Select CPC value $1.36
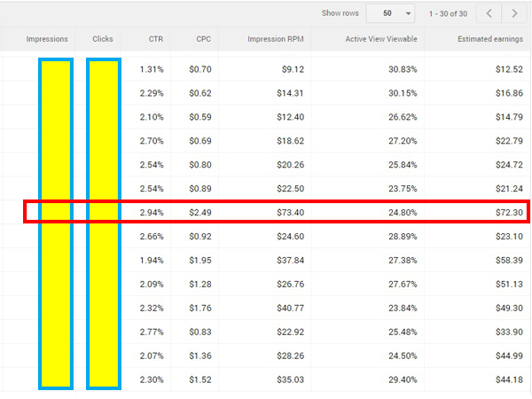The width and height of the screenshot is (532, 399). 200,356
